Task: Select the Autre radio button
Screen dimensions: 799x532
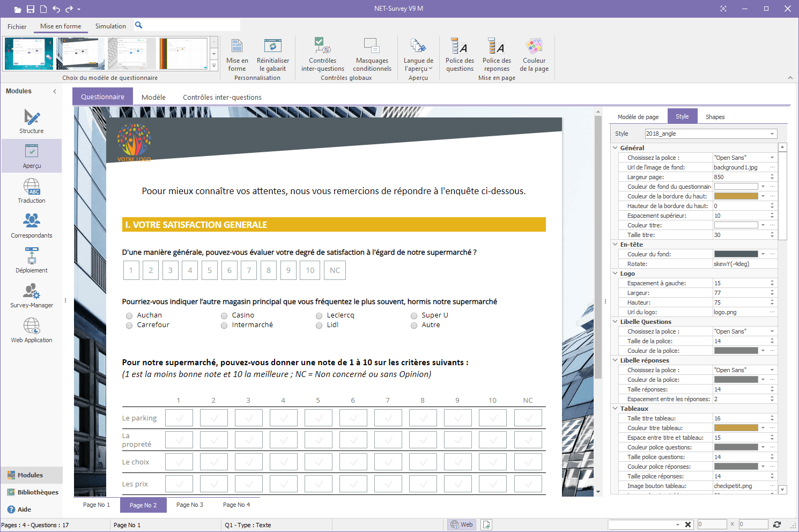Action: coord(414,326)
